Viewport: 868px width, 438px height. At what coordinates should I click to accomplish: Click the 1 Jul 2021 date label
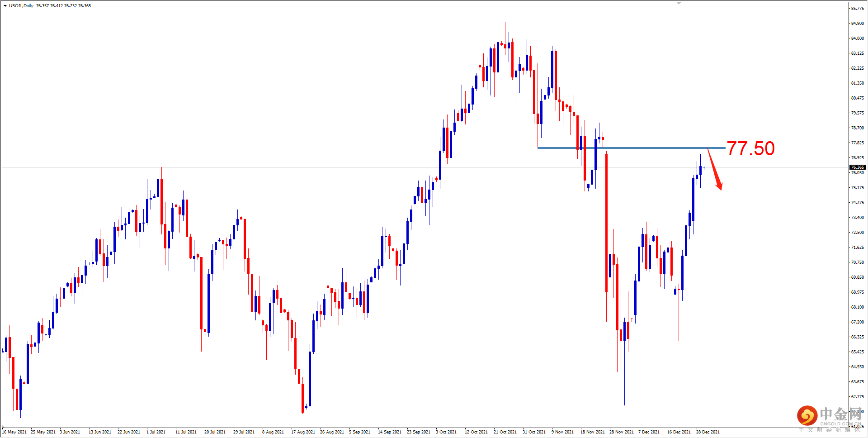[156, 432]
